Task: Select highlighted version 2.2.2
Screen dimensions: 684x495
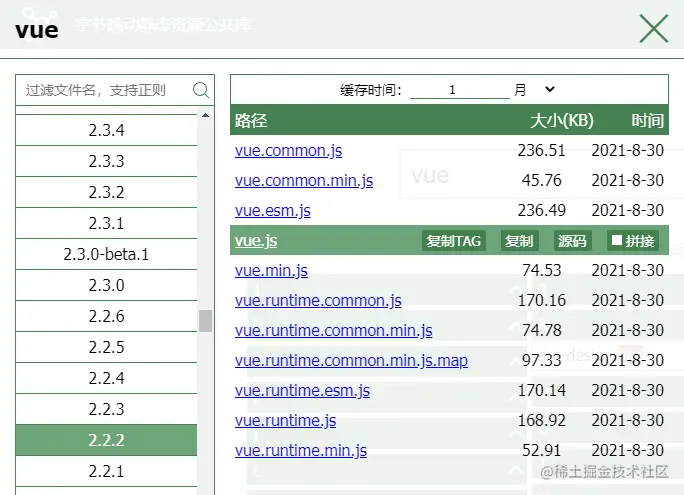Action: tap(106, 440)
